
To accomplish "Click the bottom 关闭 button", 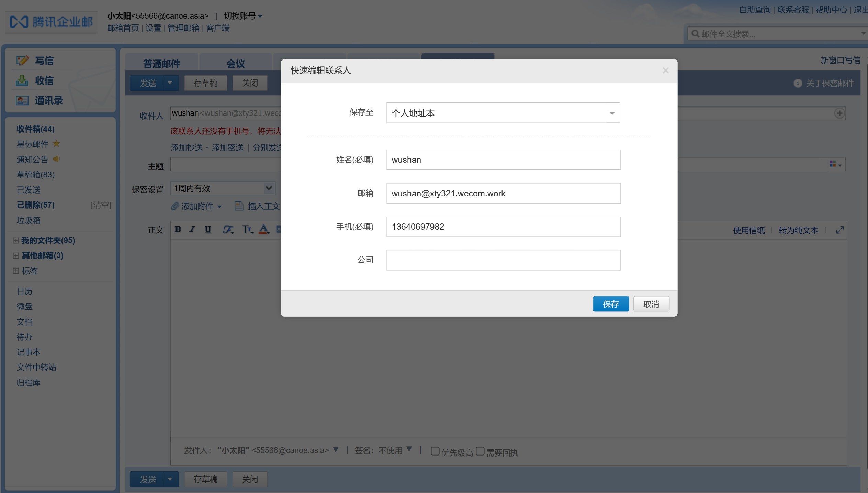I will tap(250, 479).
